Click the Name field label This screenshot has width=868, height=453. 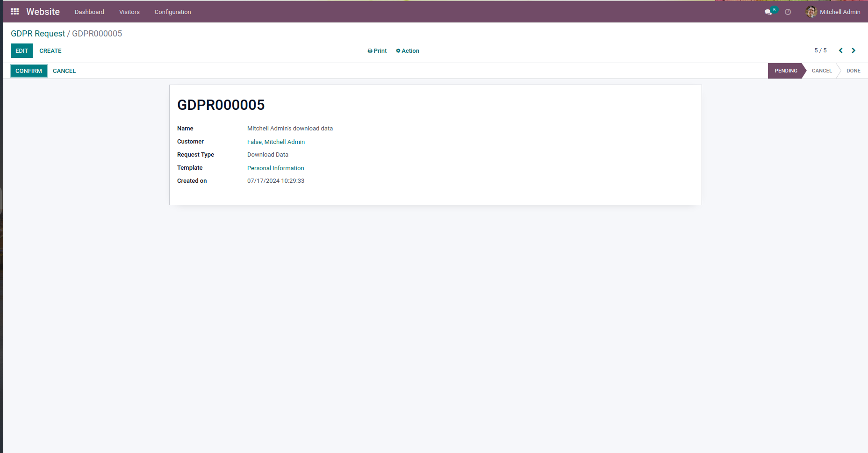click(x=185, y=129)
